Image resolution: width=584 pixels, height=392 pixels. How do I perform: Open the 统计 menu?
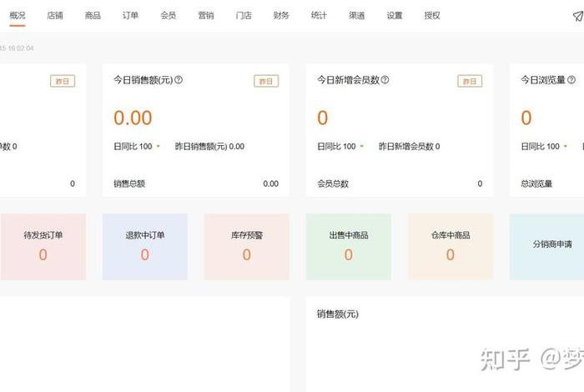[x=319, y=15]
